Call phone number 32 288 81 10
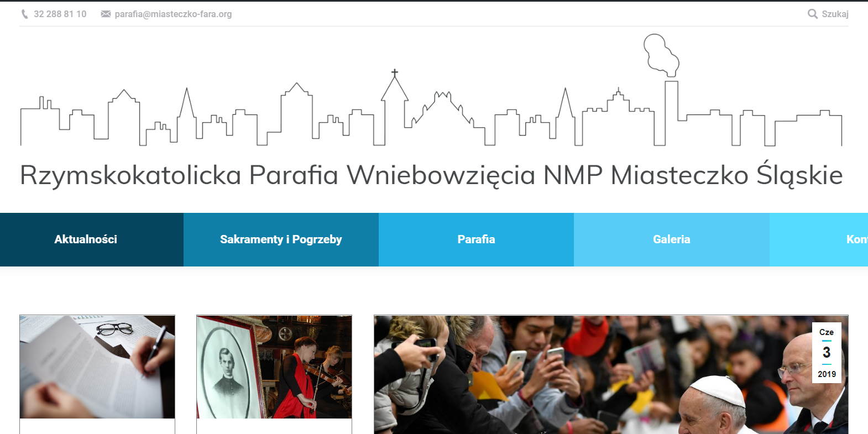 [60, 14]
